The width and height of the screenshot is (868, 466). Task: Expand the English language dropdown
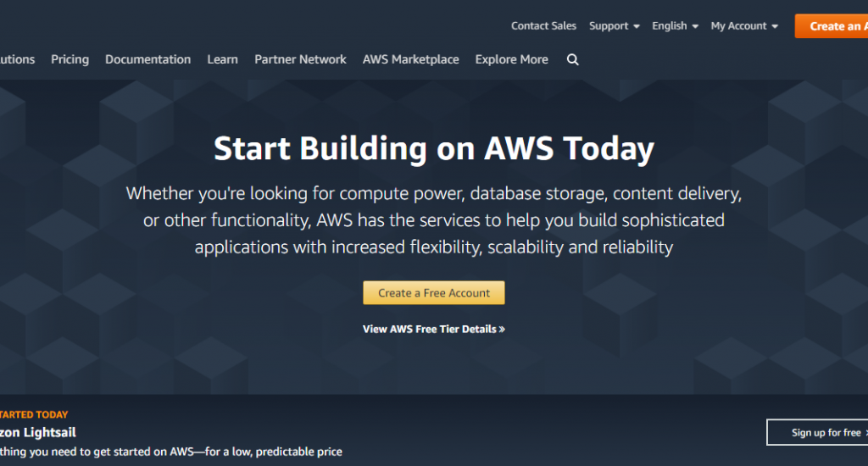click(x=675, y=26)
